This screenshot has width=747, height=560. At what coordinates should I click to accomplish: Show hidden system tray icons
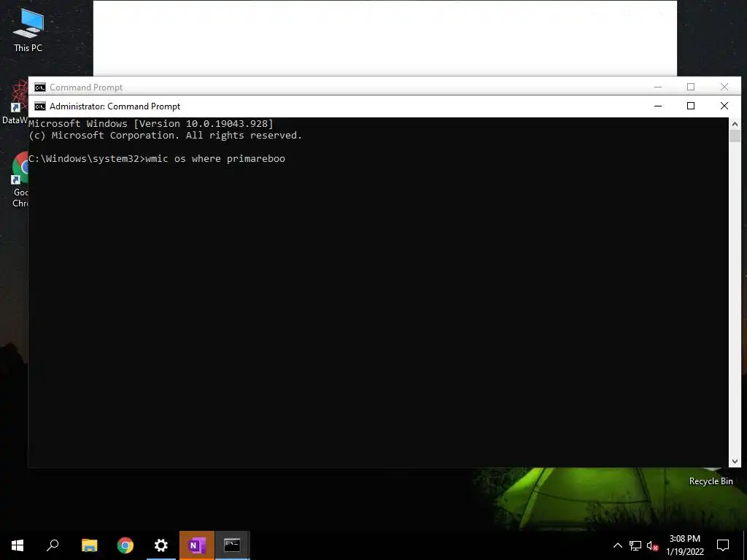click(x=617, y=545)
